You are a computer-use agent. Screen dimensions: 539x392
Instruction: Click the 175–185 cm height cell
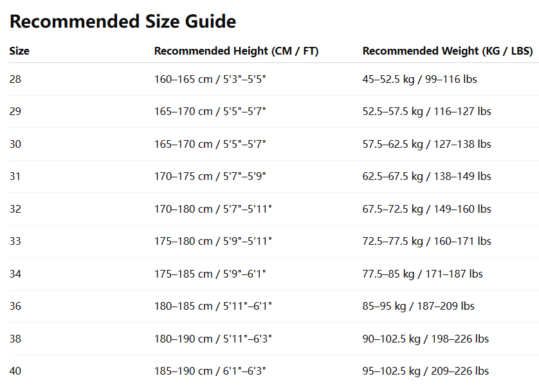tap(210, 274)
